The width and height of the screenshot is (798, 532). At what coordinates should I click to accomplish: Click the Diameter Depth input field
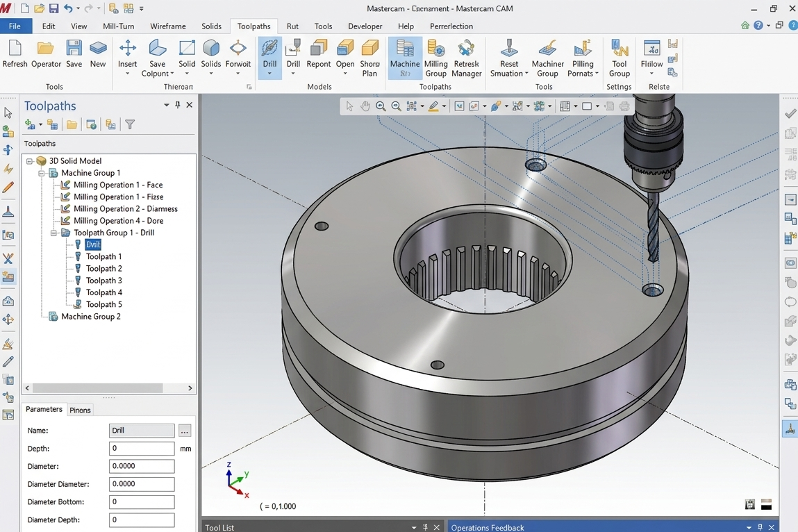(142, 519)
